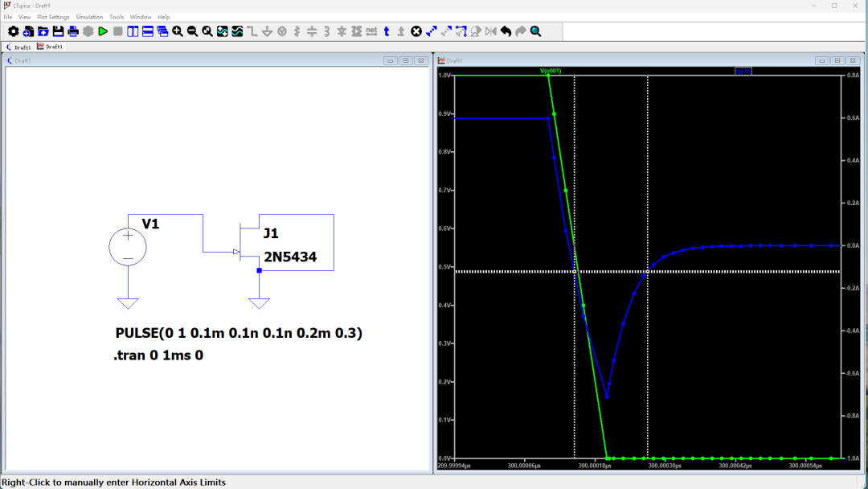
Task: Place a diode component
Action: [342, 31]
